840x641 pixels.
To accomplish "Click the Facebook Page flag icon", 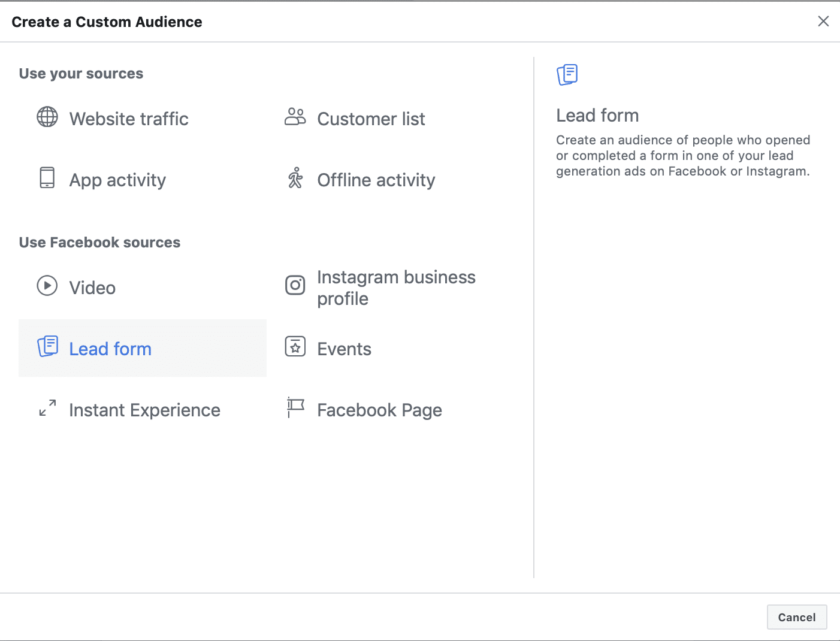I will pos(295,407).
